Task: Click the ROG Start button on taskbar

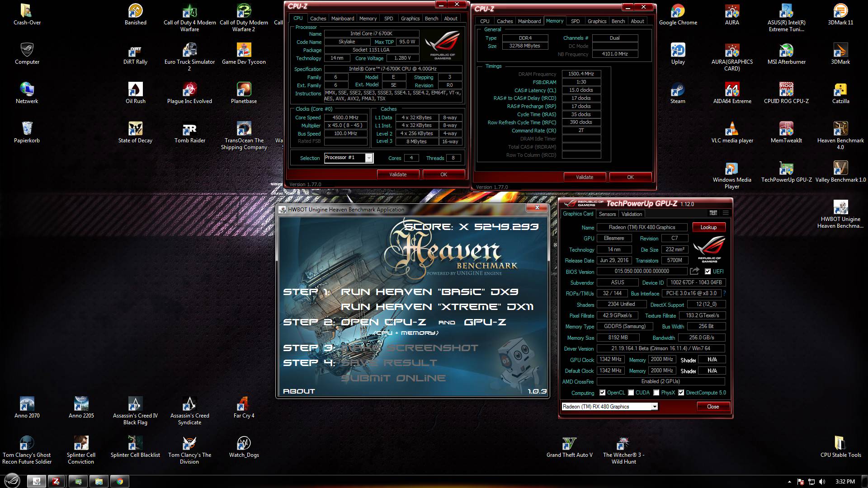Action: (12, 481)
